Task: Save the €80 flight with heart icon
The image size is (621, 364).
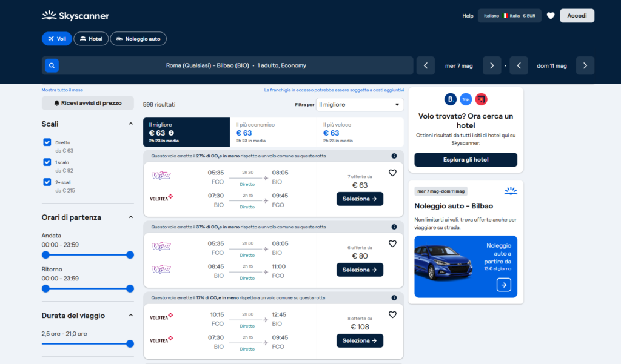Action: [x=392, y=243]
